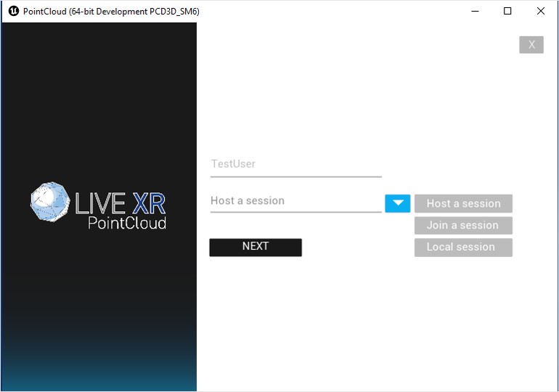This screenshot has width=559, height=392.
Task: Choose "Join a session" from the list
Action: click(x=463, y=225)
